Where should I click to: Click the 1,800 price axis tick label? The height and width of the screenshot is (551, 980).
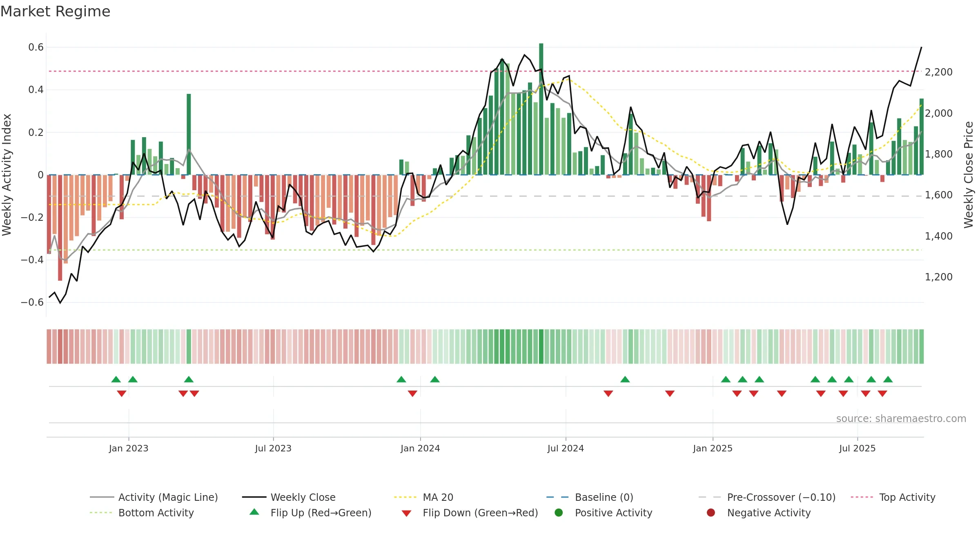pyautogui.click(x=939, y=154)
